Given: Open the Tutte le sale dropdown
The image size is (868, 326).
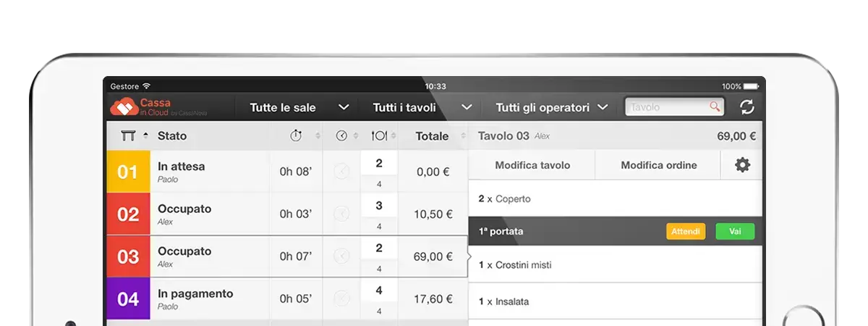Looking at the screenshot, I should pos(299,107).
